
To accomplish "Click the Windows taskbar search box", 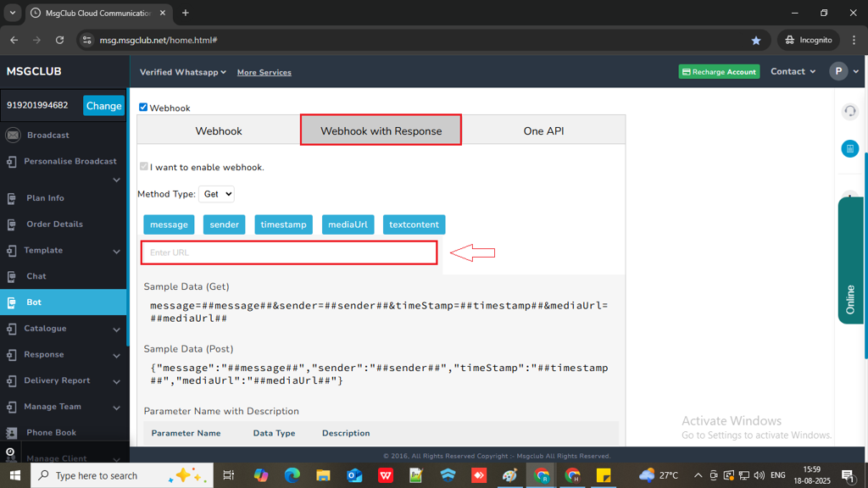I will point(122,475).
